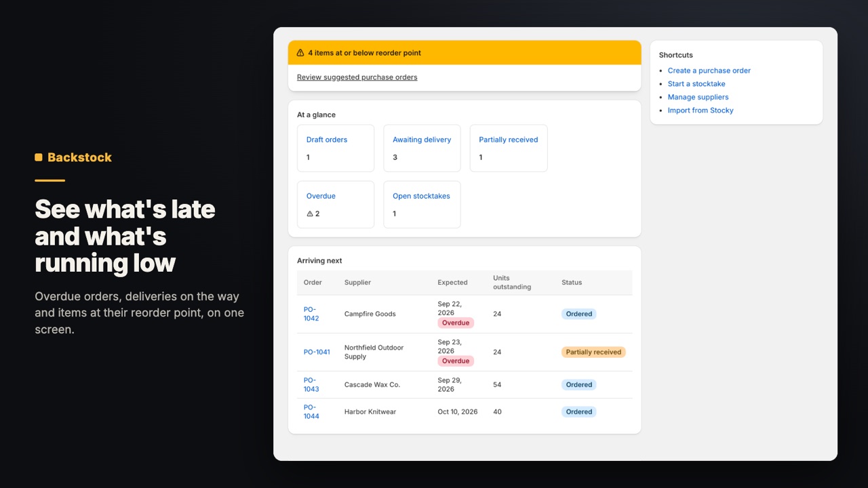
Task: Open the Overdue orders card
Action: pos(336,205)
